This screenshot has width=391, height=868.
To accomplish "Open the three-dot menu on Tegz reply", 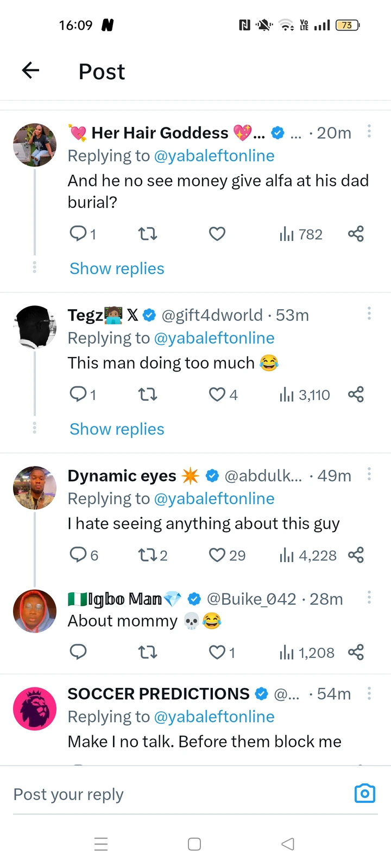I will (369, 313).
